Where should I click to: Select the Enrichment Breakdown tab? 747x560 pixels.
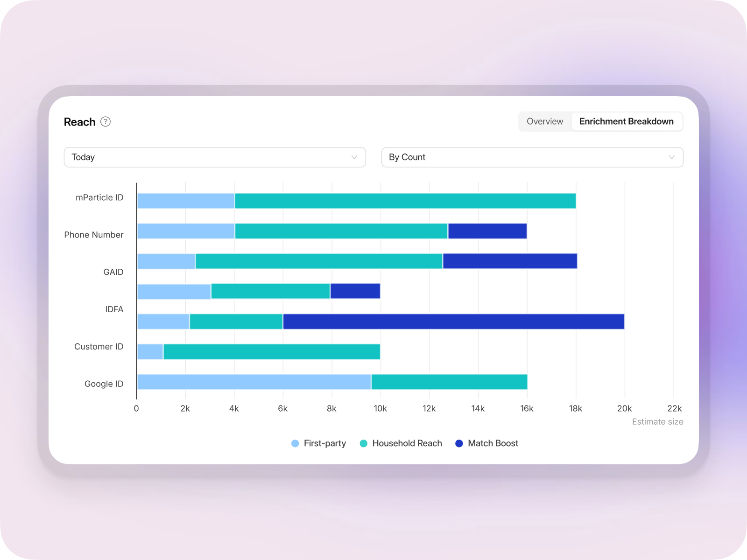click(x=627, y=121)
